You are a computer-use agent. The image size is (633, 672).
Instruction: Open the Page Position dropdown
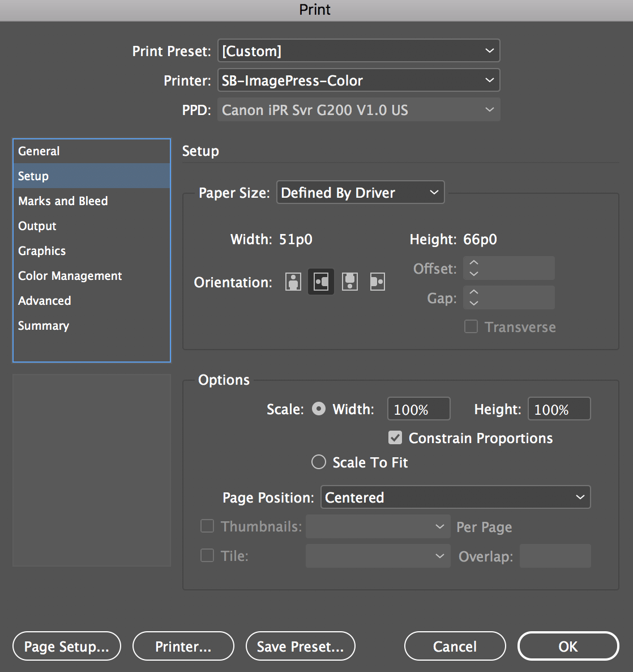pos(455,497)
